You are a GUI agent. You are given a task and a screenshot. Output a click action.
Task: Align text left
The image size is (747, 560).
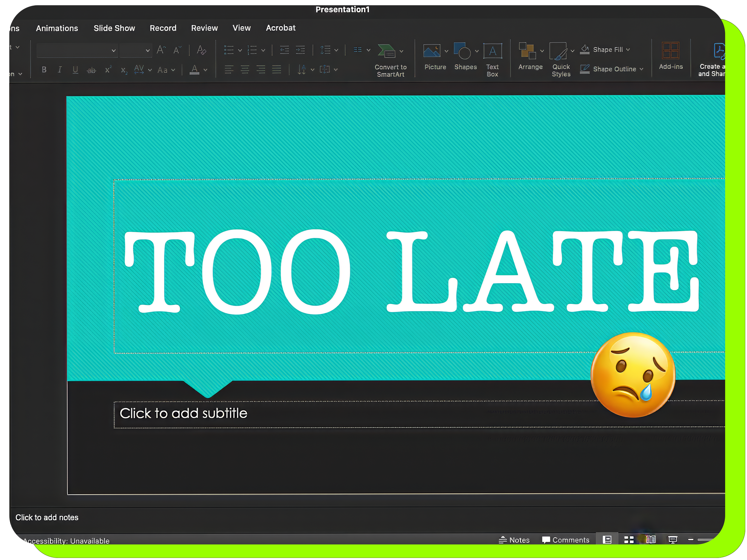pyautogui.click(x=229, y=70)
